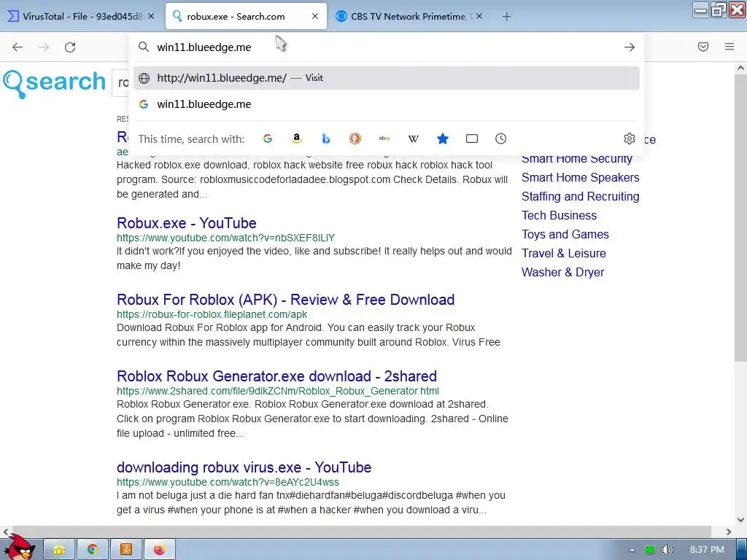Click the horizontal scrollbar left arrow
Screen dimensions: 747x560
pos(5,532)
